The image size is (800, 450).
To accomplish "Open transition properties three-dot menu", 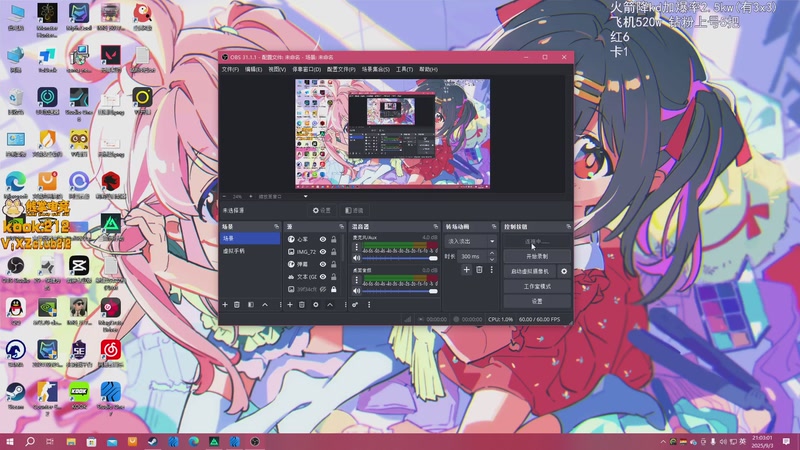I will click(x=491, y=269).
